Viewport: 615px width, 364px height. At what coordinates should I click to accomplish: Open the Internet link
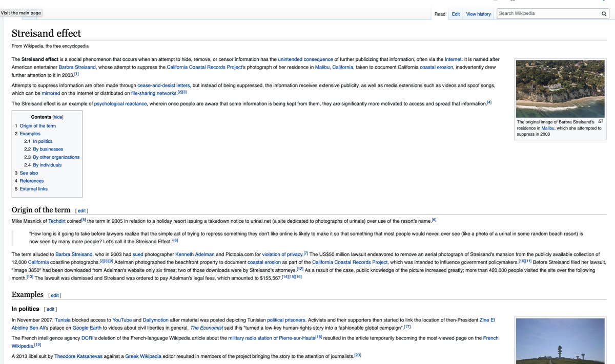pos(453,59)
